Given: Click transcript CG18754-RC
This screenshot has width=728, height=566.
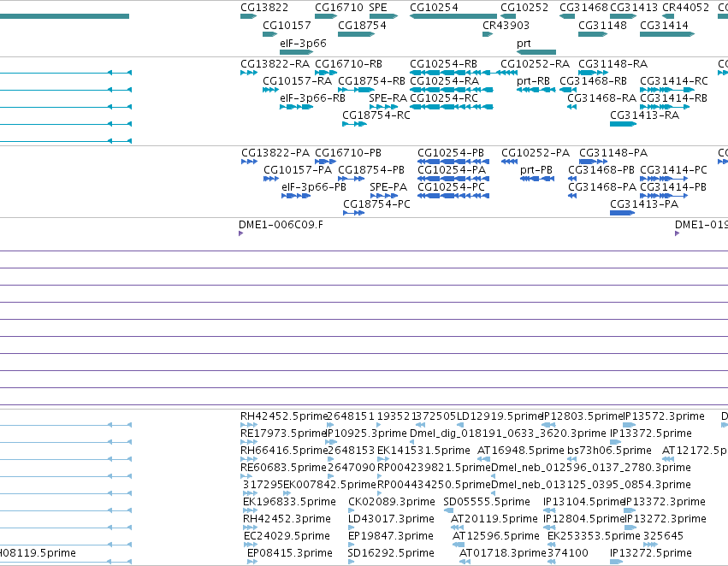Looking at the screenshot, I should pyautogui.click(x=376, y=115).
